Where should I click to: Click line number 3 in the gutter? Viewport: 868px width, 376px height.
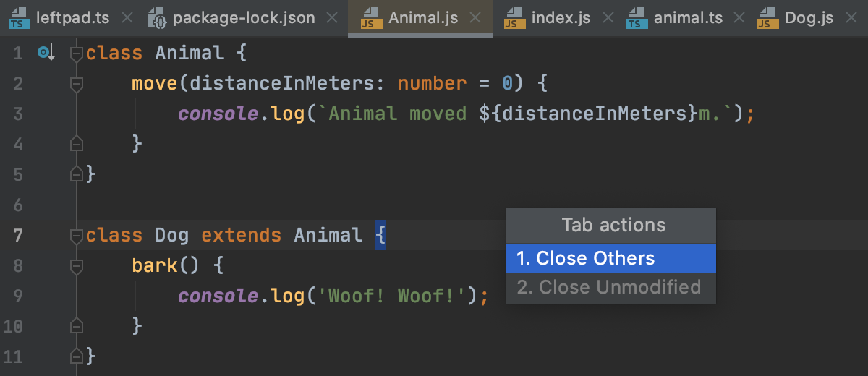tap(18, 114)
